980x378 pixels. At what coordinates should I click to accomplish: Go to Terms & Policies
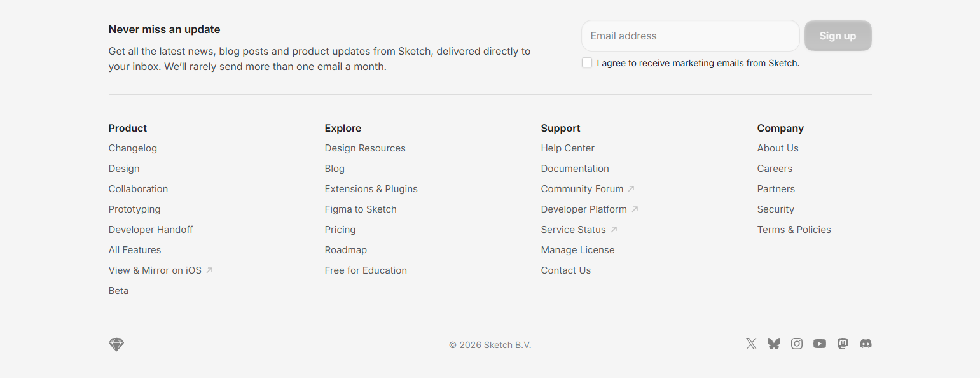point(794,229)
